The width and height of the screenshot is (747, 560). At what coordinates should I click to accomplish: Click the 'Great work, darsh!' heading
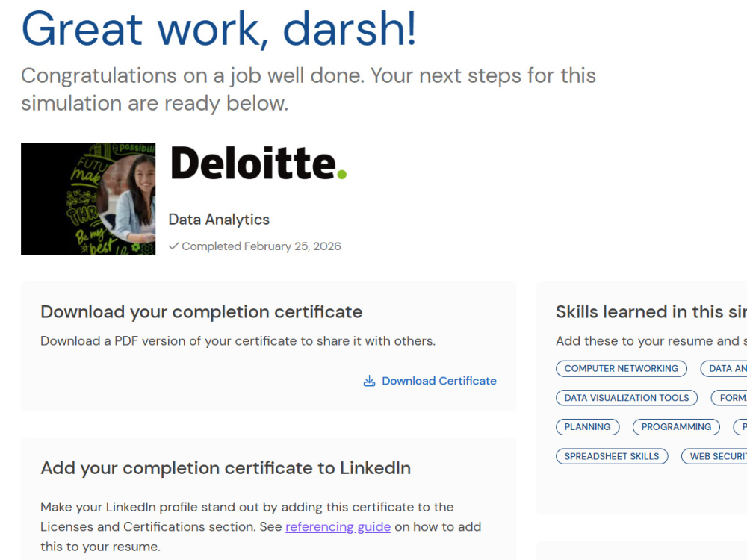219,28
